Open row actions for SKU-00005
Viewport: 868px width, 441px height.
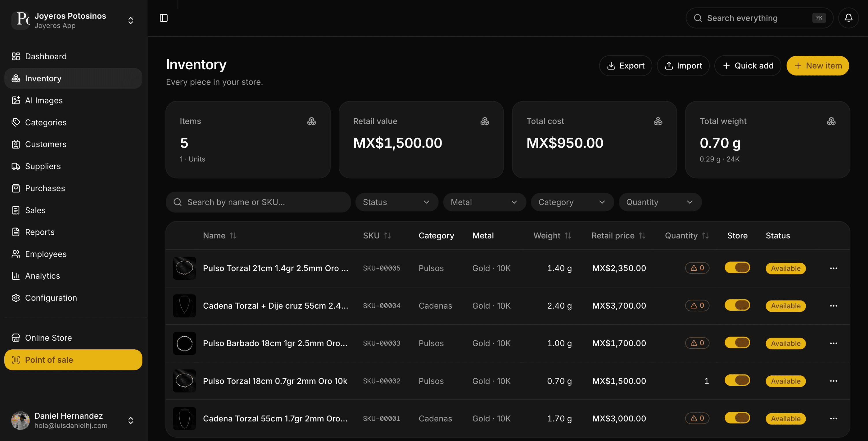click(x=833, y=268)
